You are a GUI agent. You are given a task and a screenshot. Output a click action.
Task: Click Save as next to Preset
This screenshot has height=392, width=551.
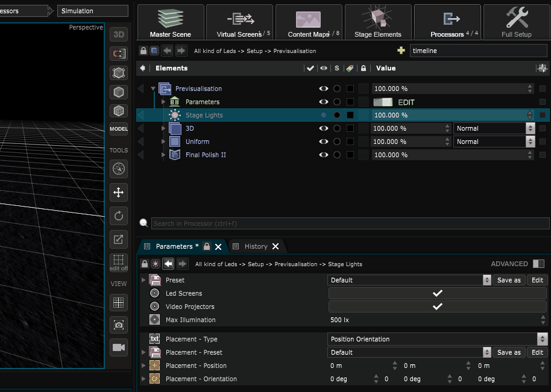[x=509, y=280]
